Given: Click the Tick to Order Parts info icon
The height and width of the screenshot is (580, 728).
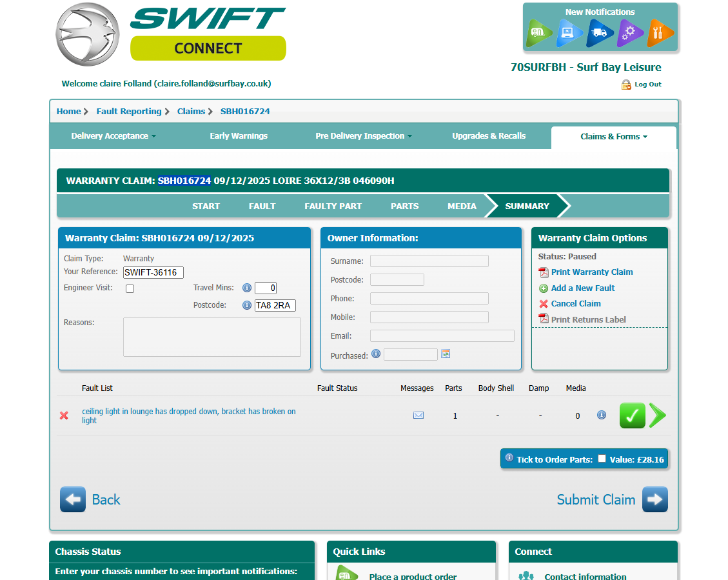Looking at the screenshot, I should coord(509,457).
